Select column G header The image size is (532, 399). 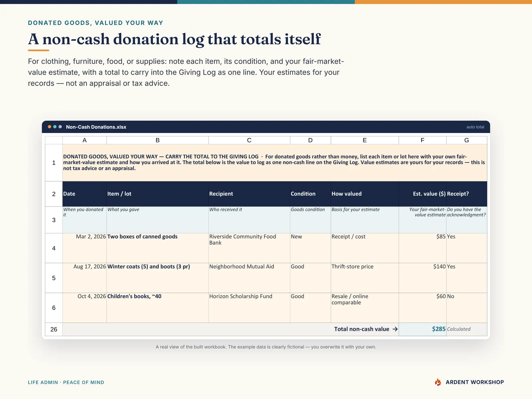click(x=466, y=140)
